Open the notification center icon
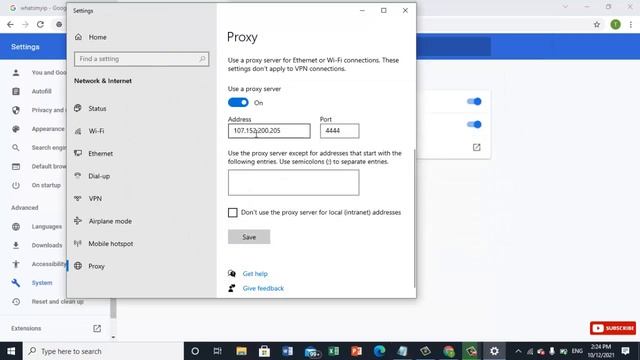Image resolution: width=640 pixels, height=360 pixels. 625,351
